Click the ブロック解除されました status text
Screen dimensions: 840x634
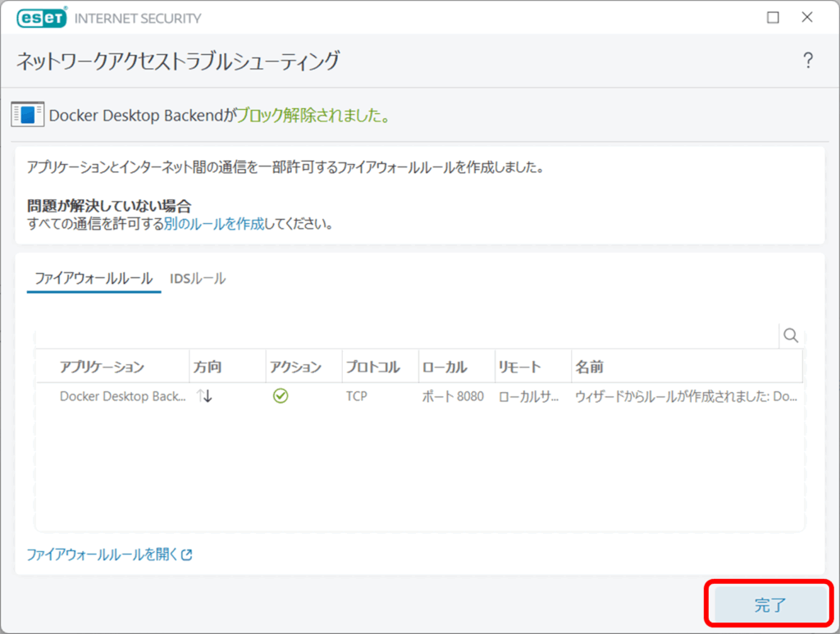click(313, 115)
